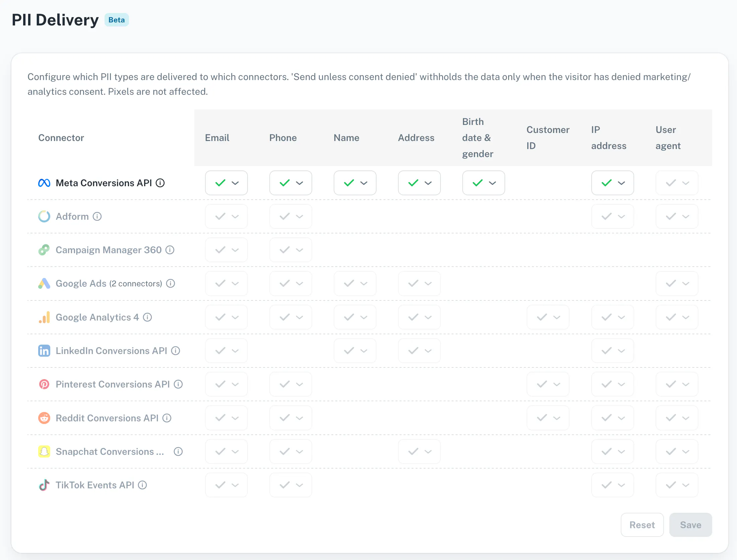Open Campaign Manager 360 Phone dropdown
The height and width of the screenshot is (560, 737).
click(291, 250)
